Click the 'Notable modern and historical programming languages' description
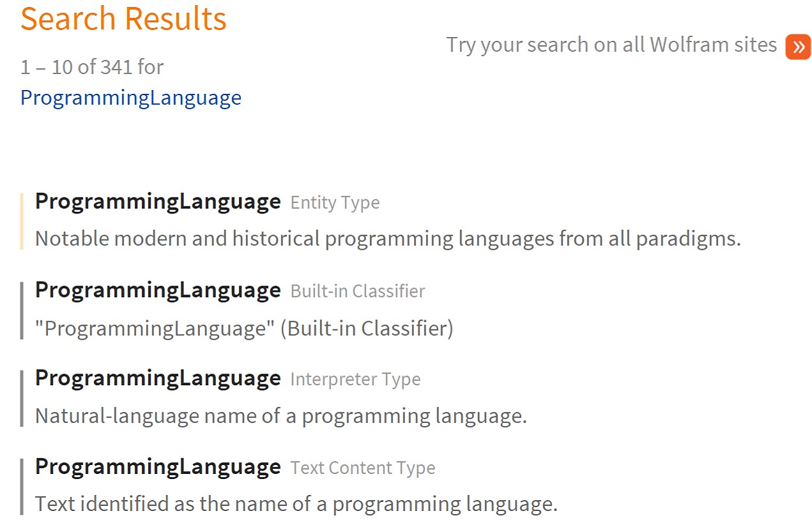Screen dimensions: 812x525 388,239
